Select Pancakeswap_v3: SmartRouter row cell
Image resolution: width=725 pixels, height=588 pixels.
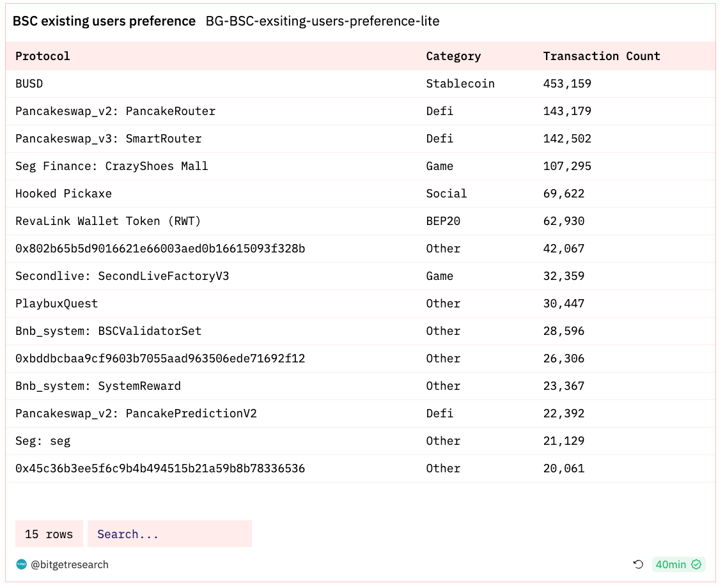point(109,139)
